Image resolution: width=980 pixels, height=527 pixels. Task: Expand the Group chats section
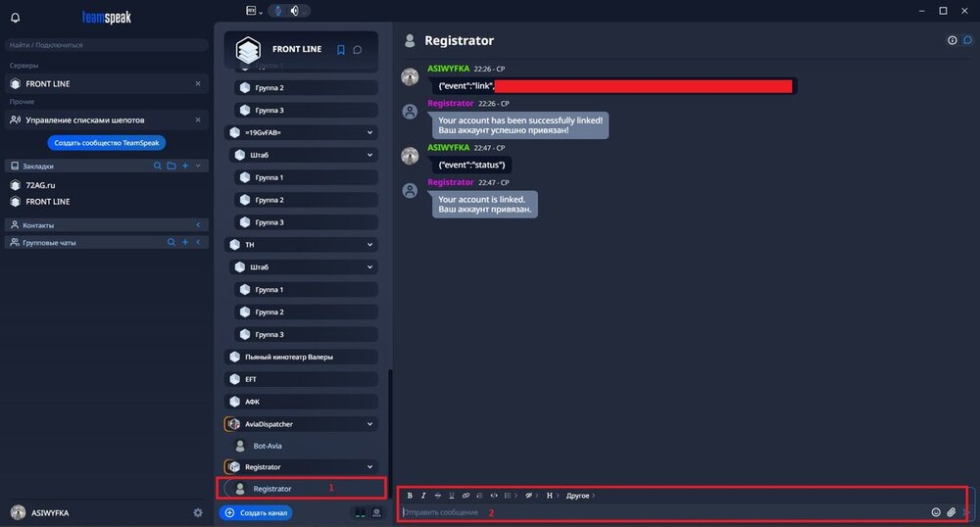click(x=198, y=242)
